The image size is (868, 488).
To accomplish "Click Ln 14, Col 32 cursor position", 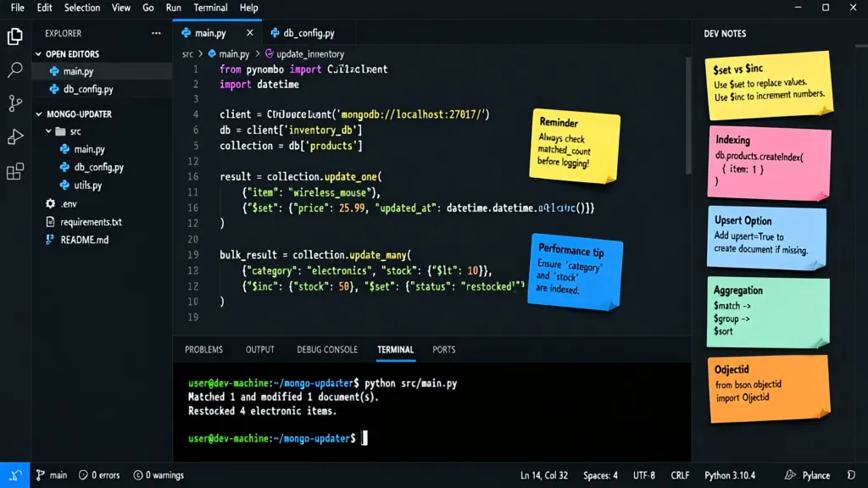I will tap(543, 475).
